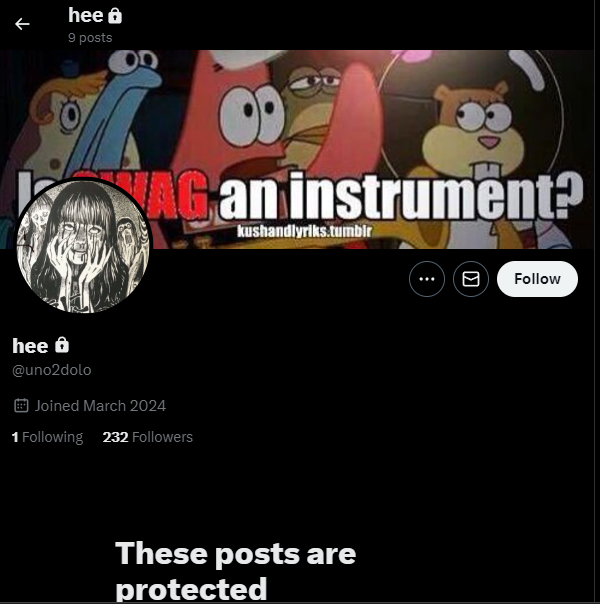Follow the hee account
This screenshot has height=604, width=600.
point(537,279)
